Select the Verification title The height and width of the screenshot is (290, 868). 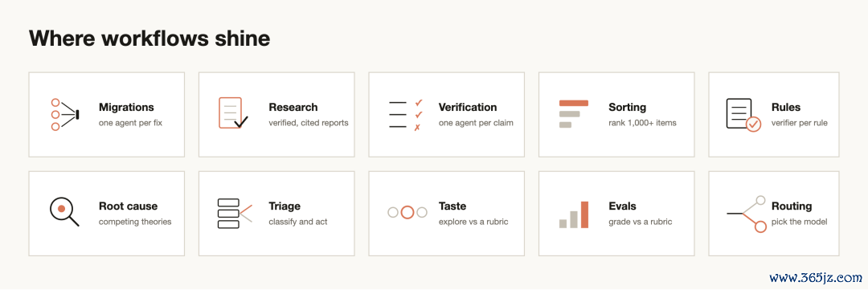468,108
